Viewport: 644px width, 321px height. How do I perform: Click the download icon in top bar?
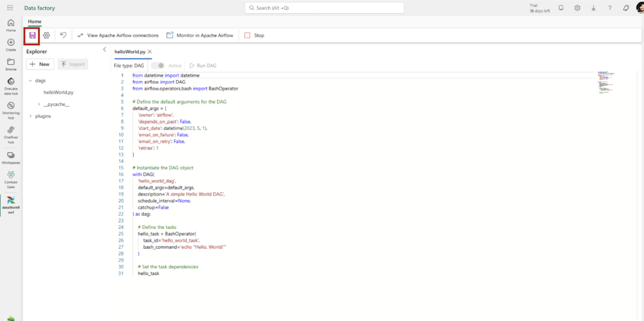(594, 8)
